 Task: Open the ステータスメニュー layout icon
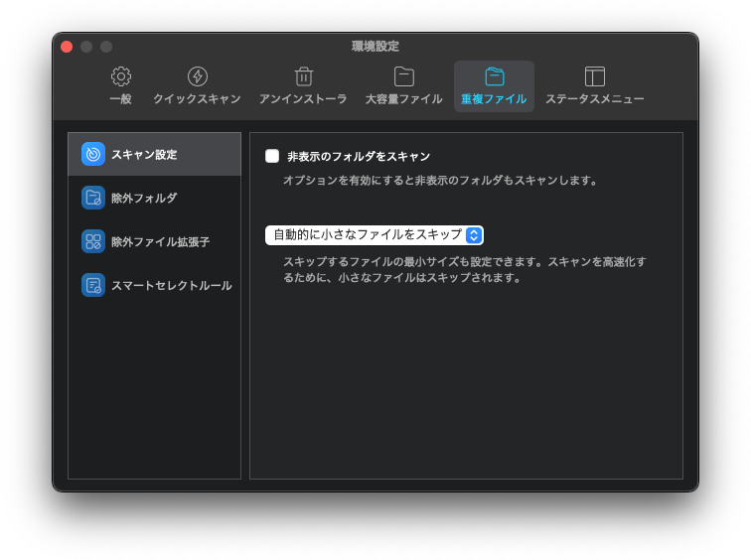(x=594, y=76)
